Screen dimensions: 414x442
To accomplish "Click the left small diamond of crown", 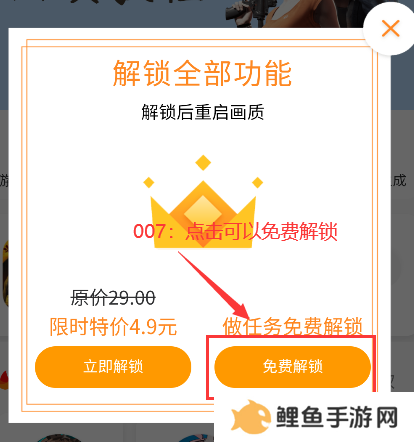I will point(149,182).
